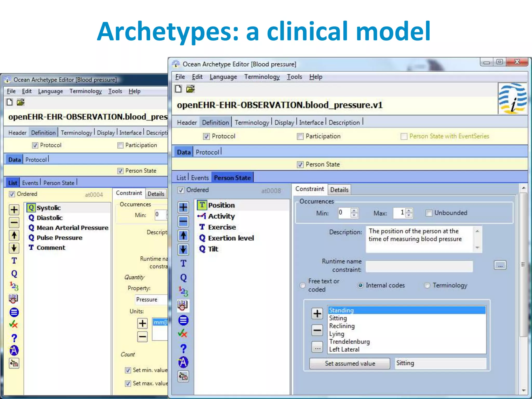Click the Min occurrences spinner arrows
This screenshot has height=399, width=532.
[x=354, y=213]
